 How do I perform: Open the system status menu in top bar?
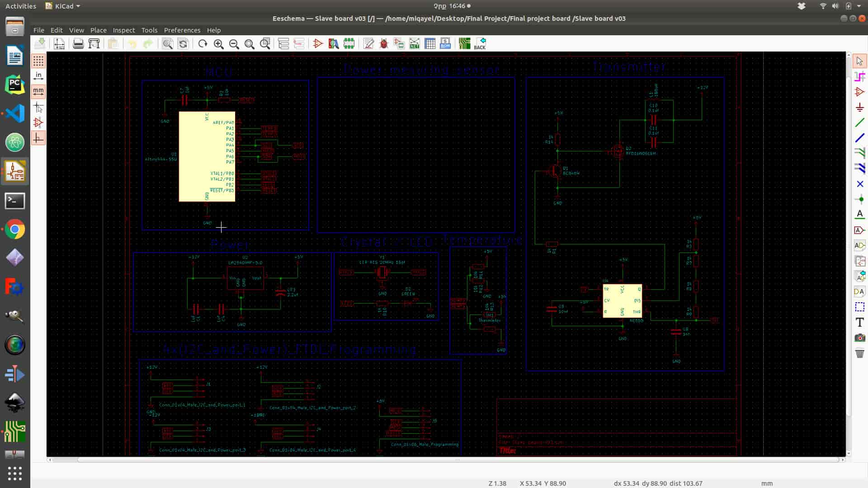[857, 6]
